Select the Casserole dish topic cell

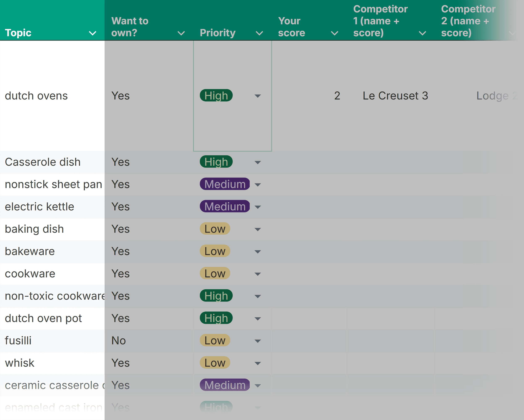52,162
